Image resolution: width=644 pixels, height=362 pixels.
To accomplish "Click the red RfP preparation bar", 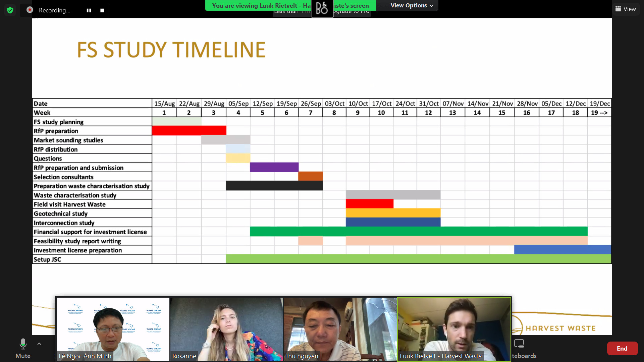I will (189, 130).
